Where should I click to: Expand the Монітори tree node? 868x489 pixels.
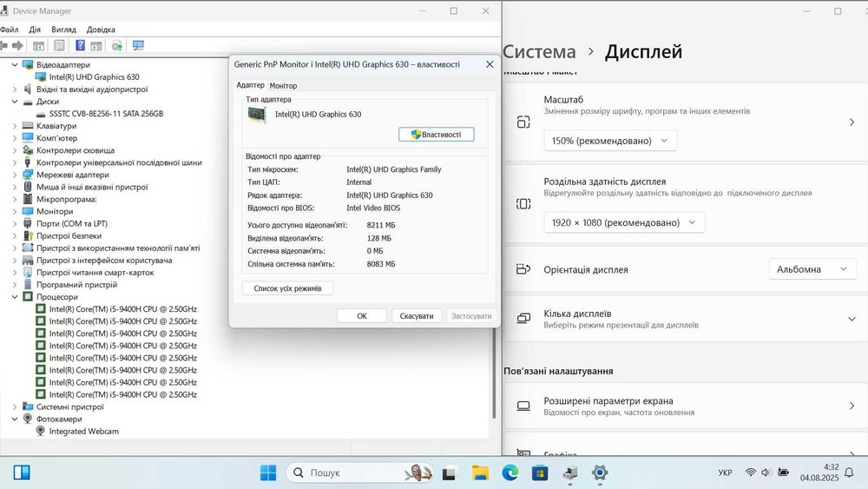click(x=15, y=211)
